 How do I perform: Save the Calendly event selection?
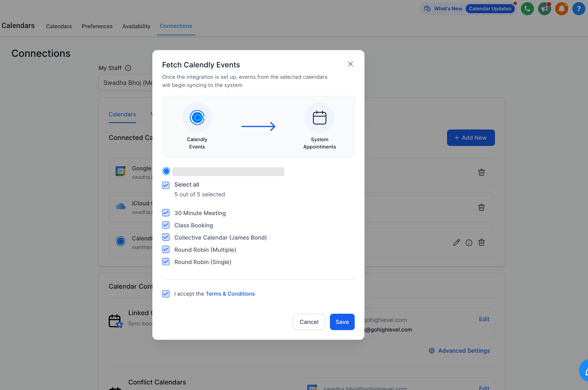tap(342, 322)
